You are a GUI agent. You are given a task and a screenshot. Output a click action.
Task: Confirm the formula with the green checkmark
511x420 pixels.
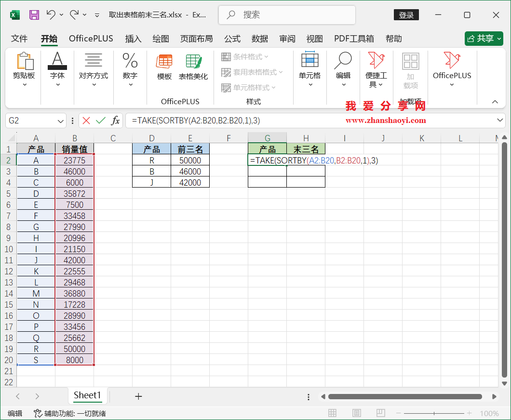click(x=100, y=121)
